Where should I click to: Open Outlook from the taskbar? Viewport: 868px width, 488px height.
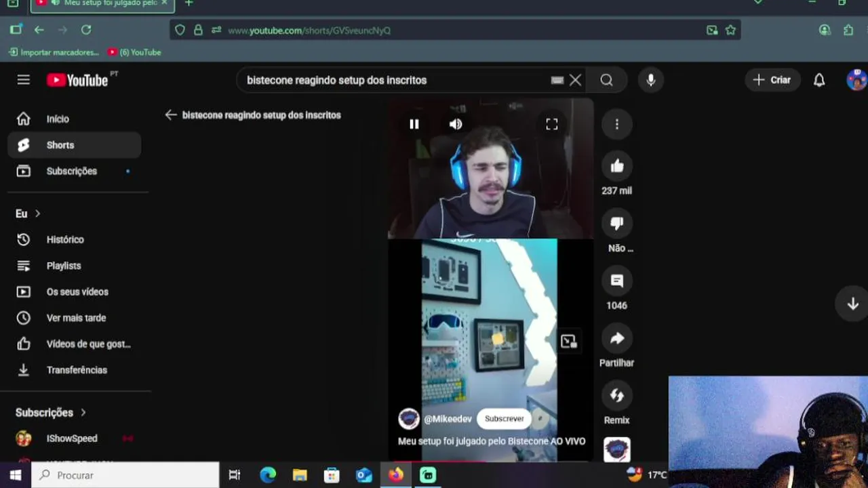tap(364, 475)
